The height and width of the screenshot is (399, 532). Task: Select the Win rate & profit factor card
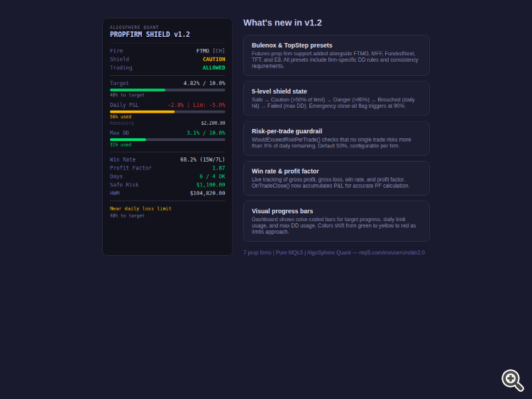coord(336,179)
